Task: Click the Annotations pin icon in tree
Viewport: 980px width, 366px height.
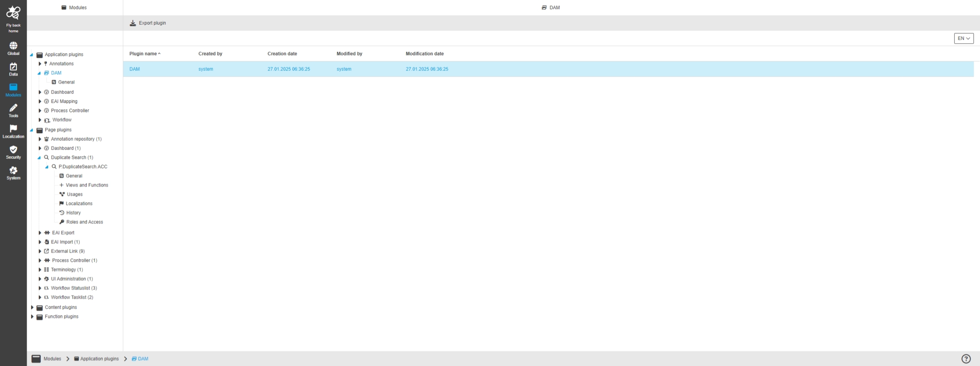Action: coord(46,64)
